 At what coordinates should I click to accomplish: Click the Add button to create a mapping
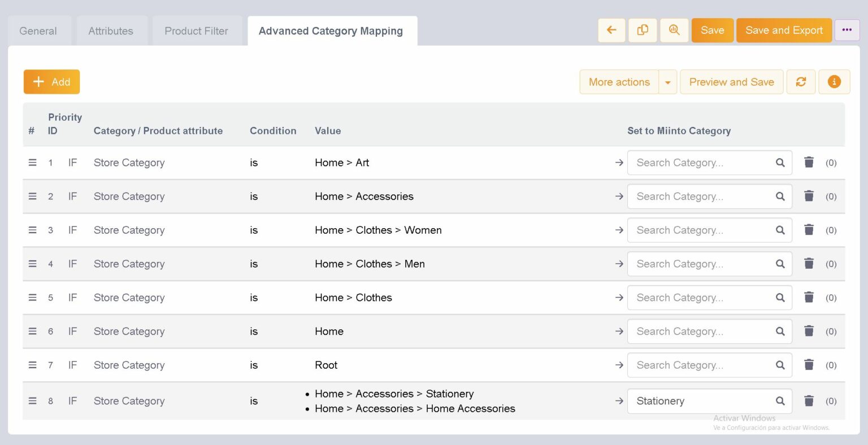click(51, 82)
